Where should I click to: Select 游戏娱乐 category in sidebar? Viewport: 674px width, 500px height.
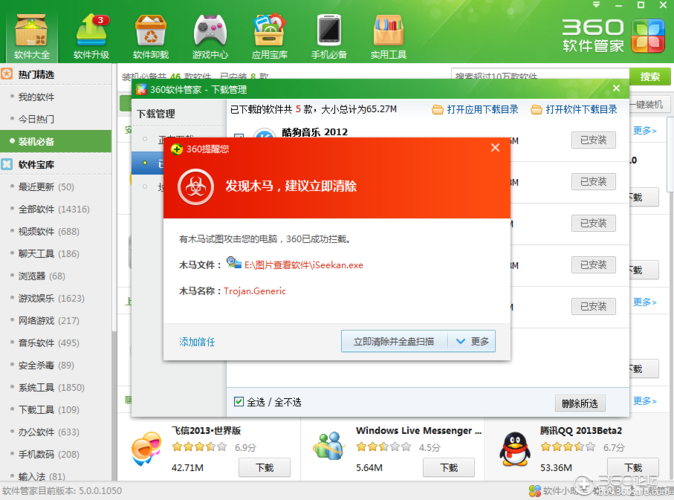click(50, 298)
